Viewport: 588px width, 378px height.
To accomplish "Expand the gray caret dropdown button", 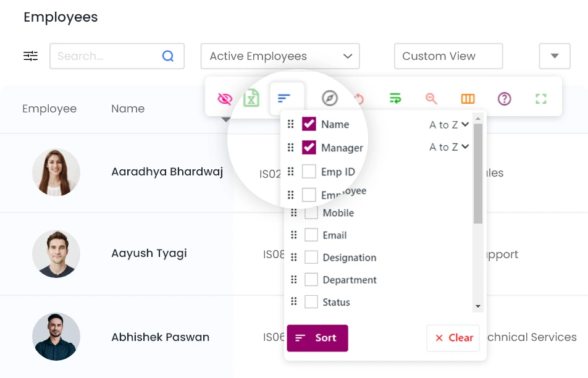I will point(555,56).
